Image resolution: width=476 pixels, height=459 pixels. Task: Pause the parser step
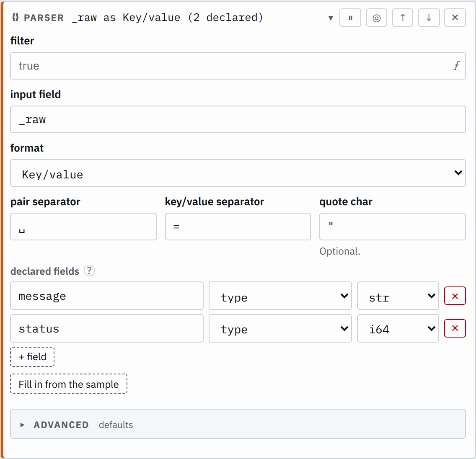coord(350,18)
